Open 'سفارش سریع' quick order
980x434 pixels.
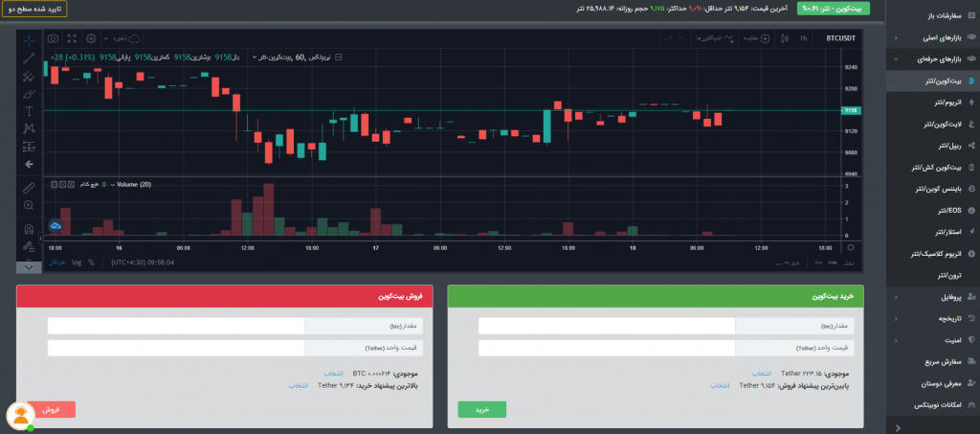[933, 362]
